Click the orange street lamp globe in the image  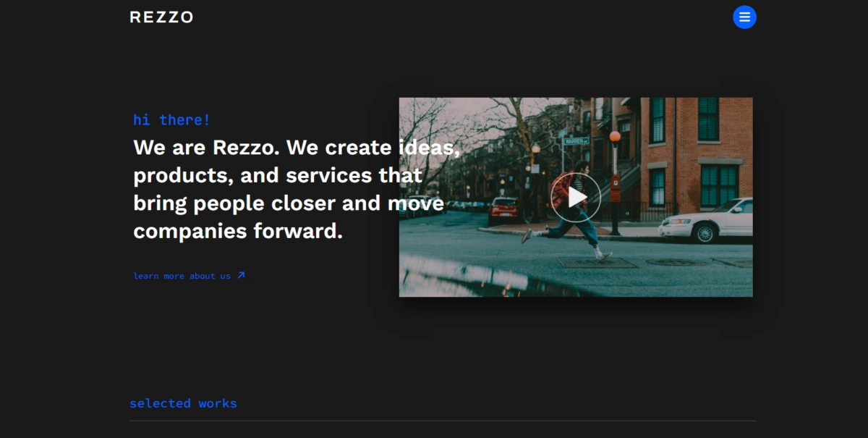615,136
